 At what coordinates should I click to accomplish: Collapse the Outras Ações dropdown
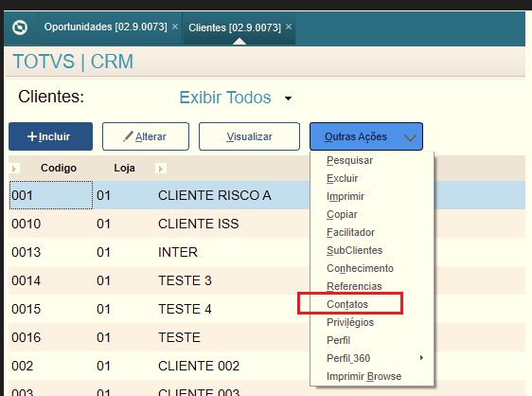[x=366, y=136]
